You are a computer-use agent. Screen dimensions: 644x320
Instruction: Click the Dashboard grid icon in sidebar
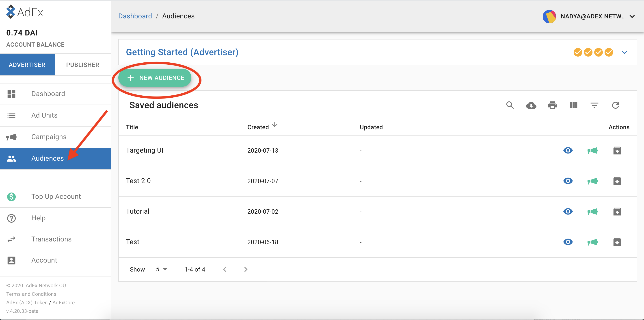click(11, 94)
